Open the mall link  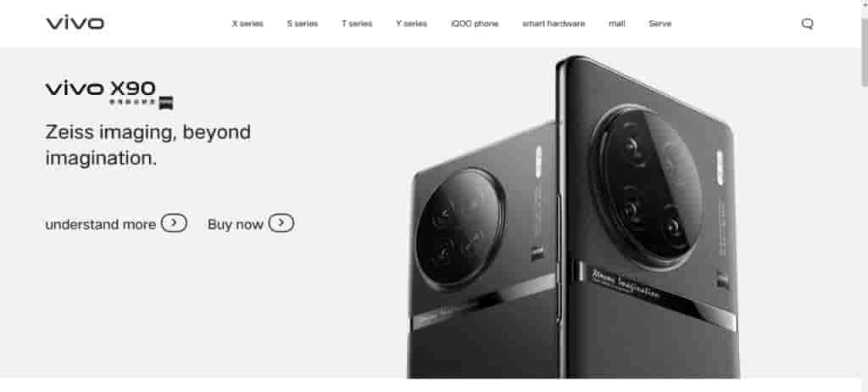[617, 24]
